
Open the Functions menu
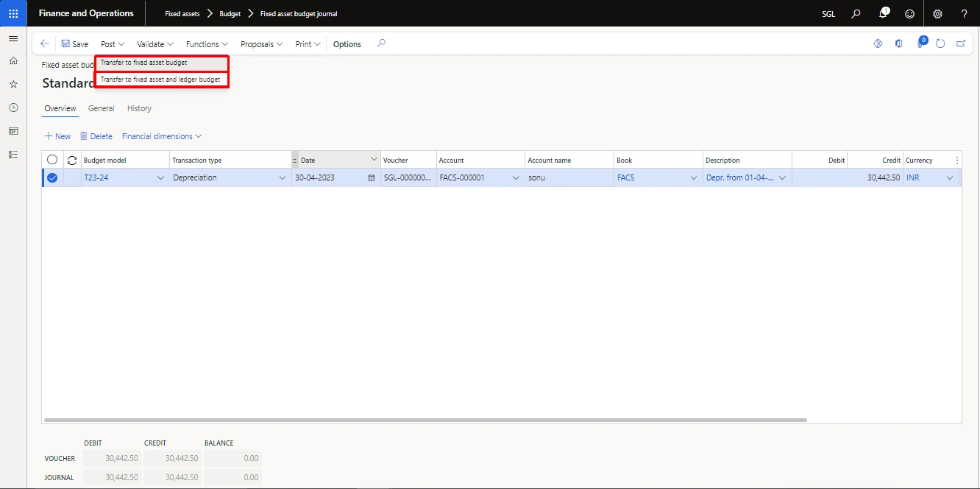pos(207,44)
